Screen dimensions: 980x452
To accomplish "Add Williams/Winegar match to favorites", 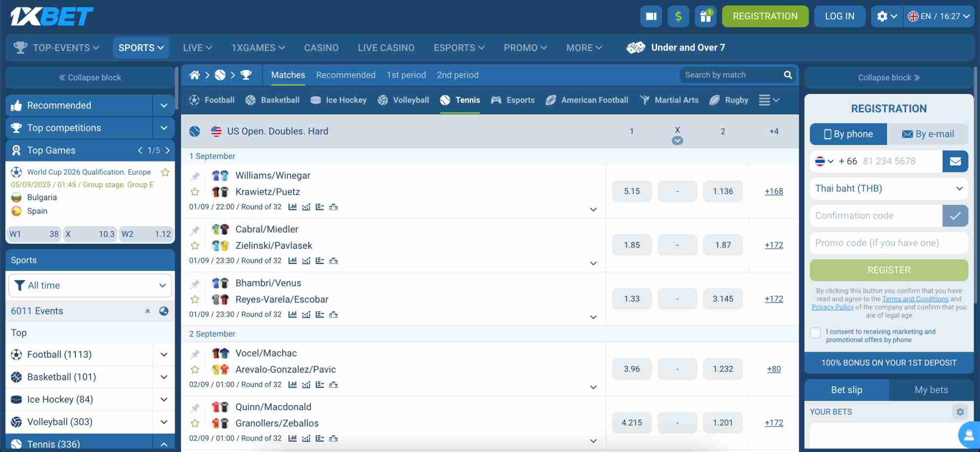I will tap(195, 192).
